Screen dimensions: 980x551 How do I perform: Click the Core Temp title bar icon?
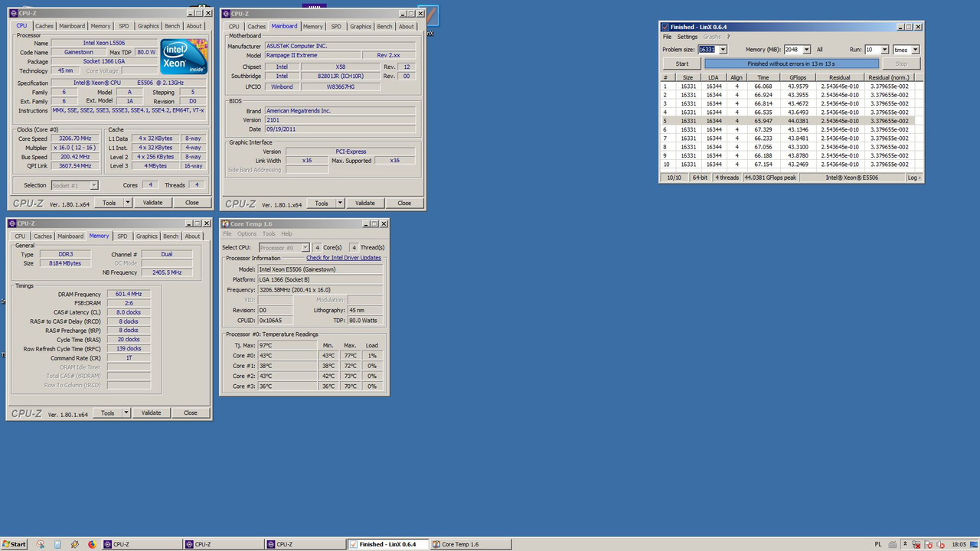coord(225,223)
